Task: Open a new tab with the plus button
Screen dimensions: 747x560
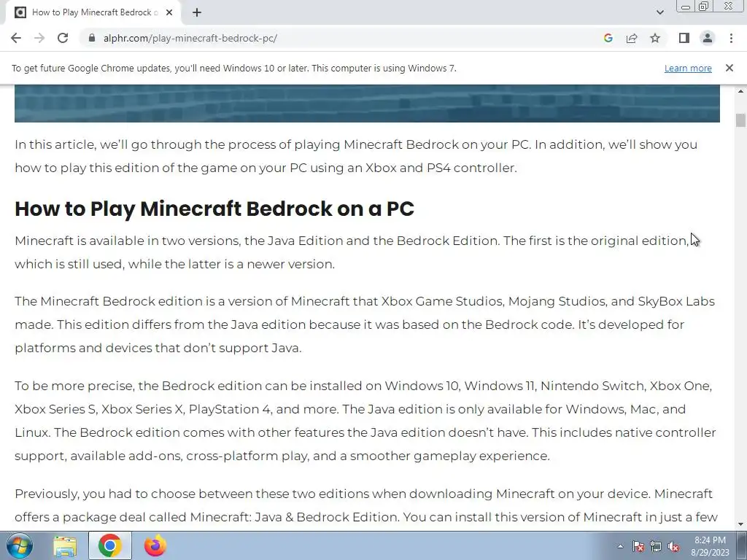Action: [x=197, y=12]
